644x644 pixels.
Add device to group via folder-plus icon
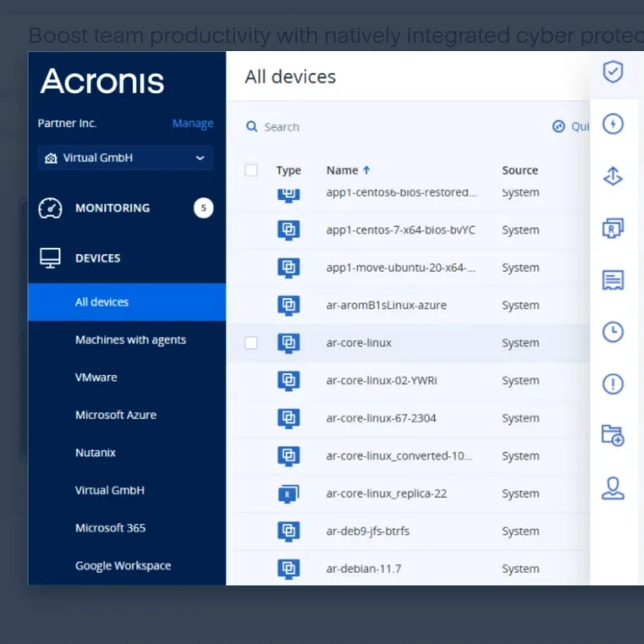612,435
